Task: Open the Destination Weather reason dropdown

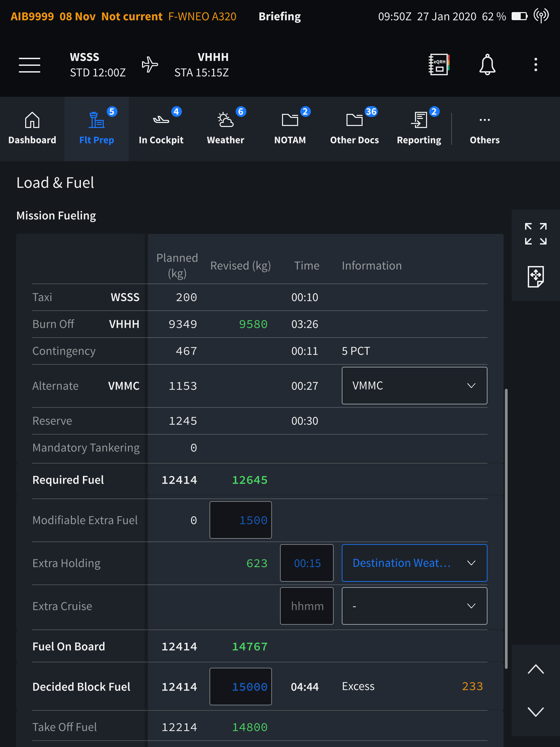Action: point(414,563)
